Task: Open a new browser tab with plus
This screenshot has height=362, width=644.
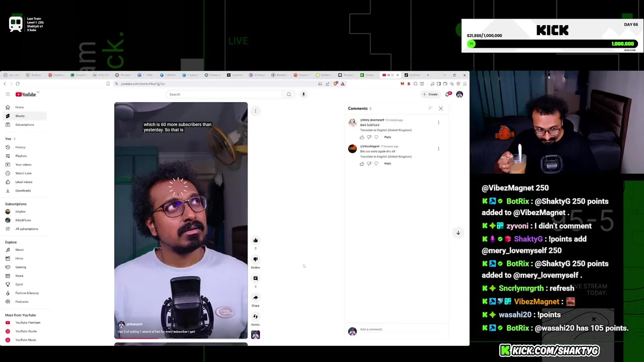Action: [x=428, y=75]
